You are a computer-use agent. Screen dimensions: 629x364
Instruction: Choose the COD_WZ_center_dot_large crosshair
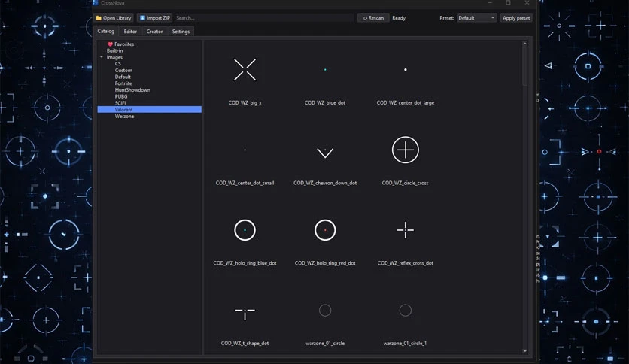[405, 70]
